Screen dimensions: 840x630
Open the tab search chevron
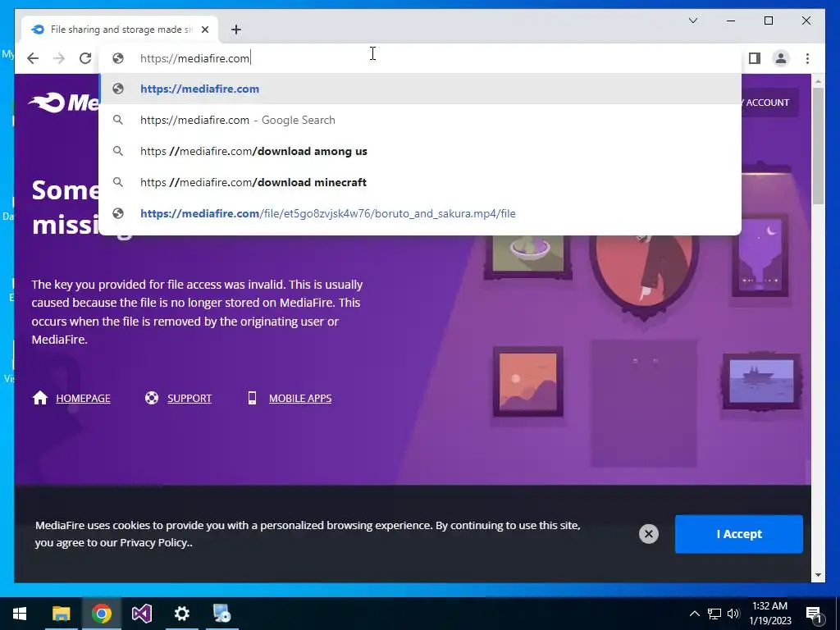pyautogui.click(x=692, y=21)
